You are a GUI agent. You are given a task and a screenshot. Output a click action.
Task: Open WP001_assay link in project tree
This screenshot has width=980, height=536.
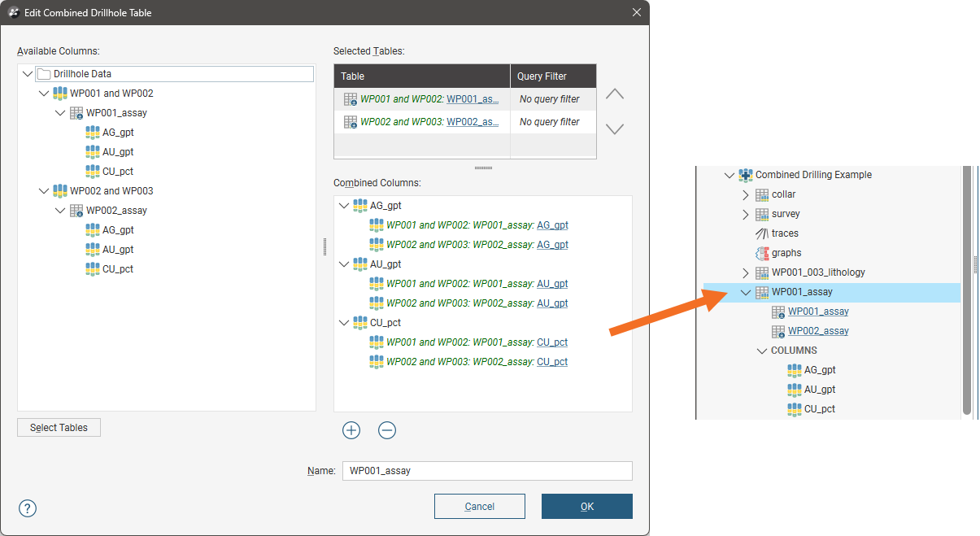[818, 312]
